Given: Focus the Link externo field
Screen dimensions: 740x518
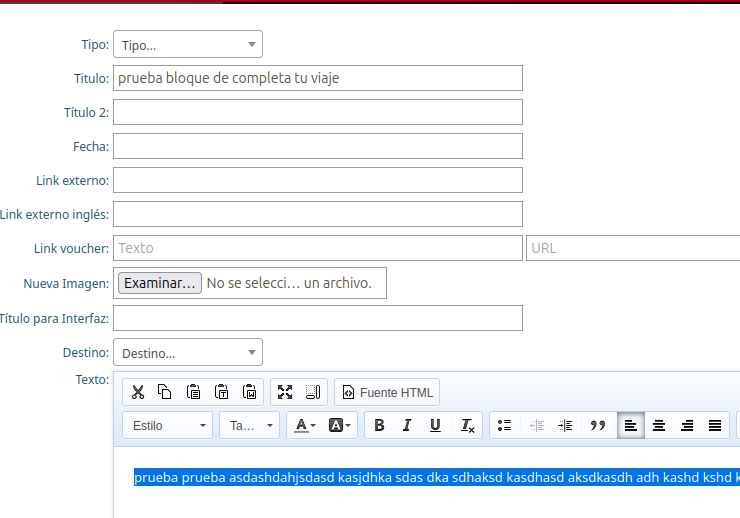Looking at the screenshot, I should click(318, 180).
